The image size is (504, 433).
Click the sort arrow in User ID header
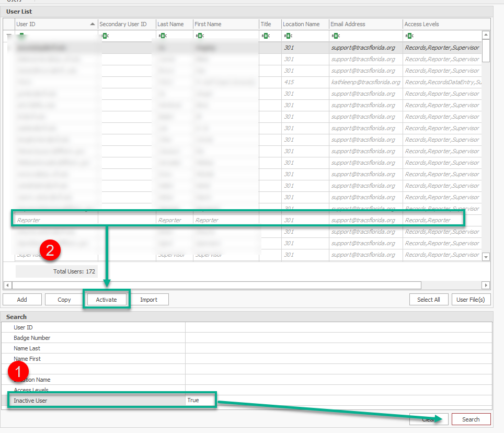click(93, 24)
